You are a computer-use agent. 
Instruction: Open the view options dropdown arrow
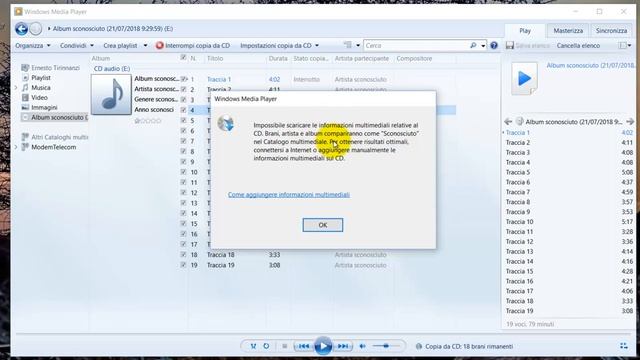click(x=358, y=45)
